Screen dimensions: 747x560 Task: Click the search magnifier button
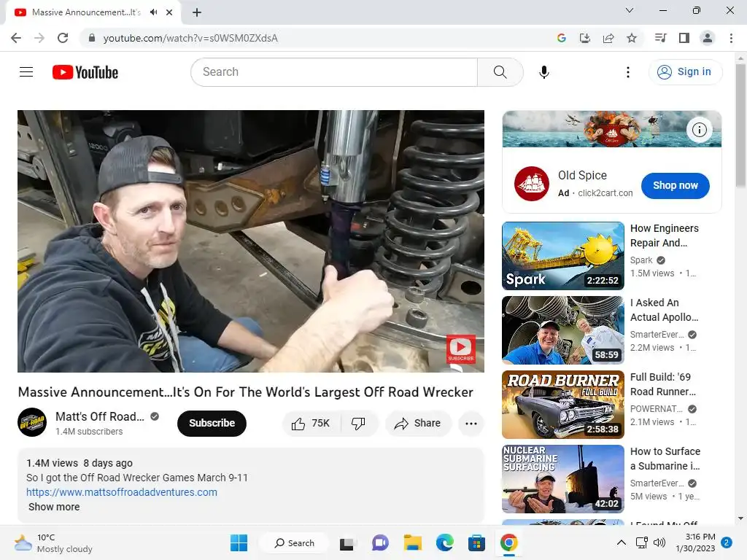pos(500,72)
